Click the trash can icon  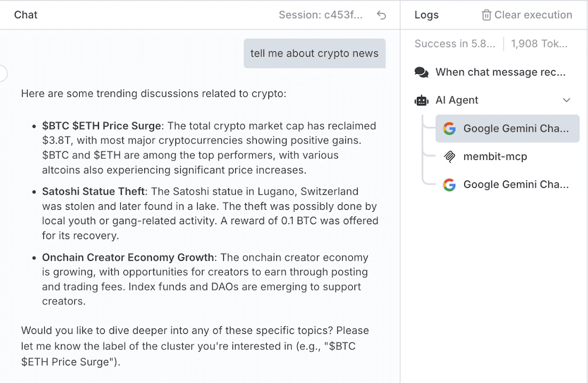pyautogui.click(x=486, y=15)
